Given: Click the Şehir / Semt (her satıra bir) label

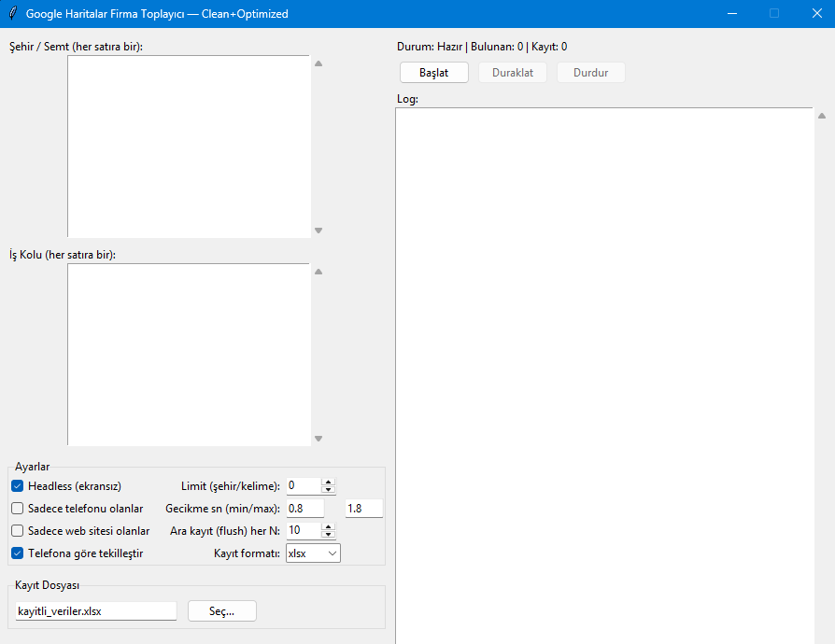Looking at the screenshot, I should [77, 47].
